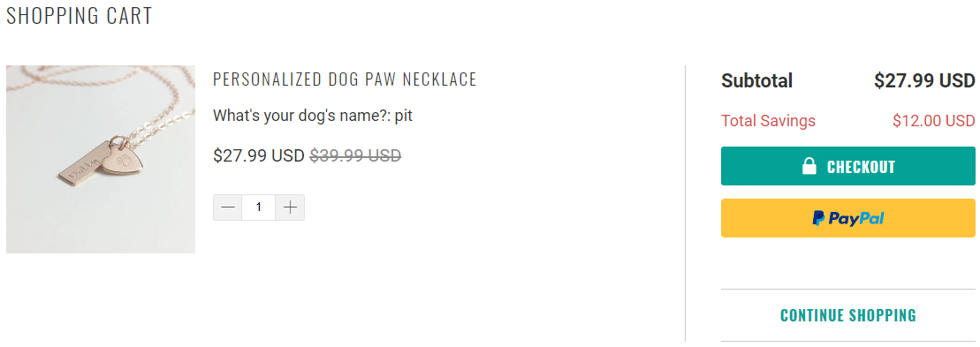Click the Shopping Cart heading
The height and width of the screenshot is (347, 980).
80,16
